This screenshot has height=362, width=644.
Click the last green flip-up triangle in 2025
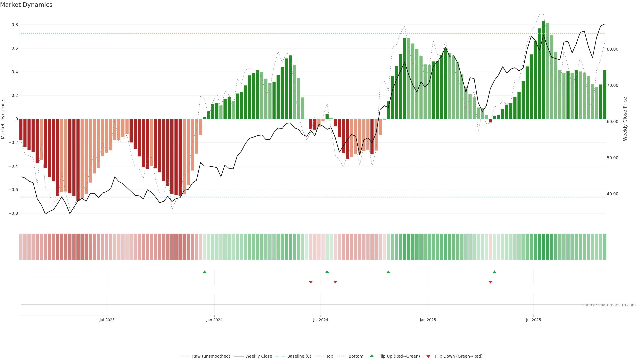(494, 272)
